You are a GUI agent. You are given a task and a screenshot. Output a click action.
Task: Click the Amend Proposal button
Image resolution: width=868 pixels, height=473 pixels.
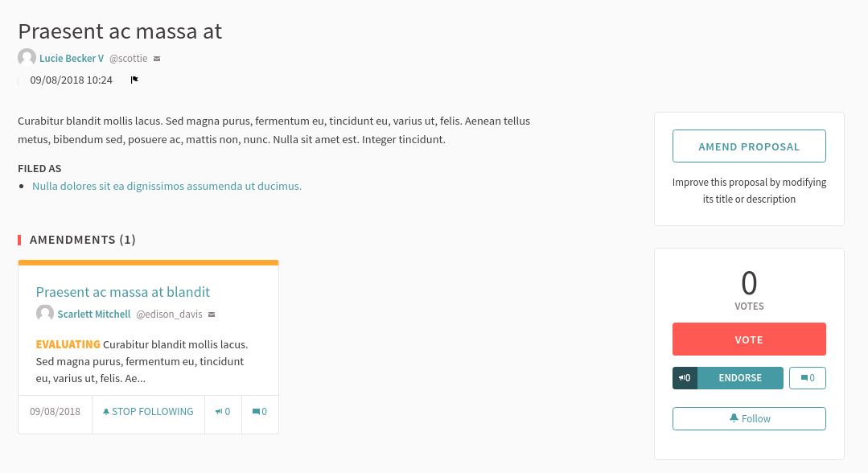click(749, 146)
